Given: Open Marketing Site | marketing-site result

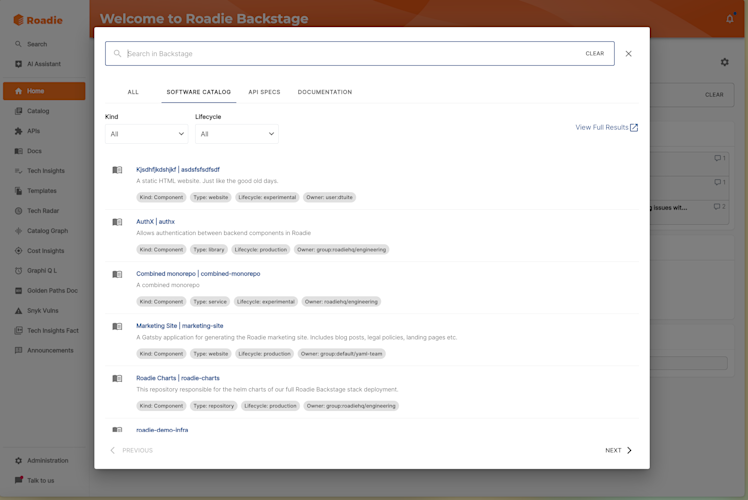Looking at the screenshot, I should click(x=180, y=326).
